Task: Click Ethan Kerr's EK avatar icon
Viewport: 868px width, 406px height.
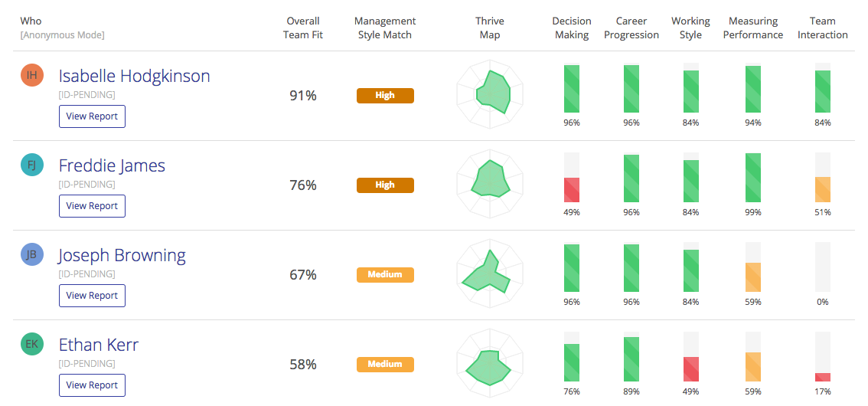Action: pyautogui.click(x=32, y=344)
